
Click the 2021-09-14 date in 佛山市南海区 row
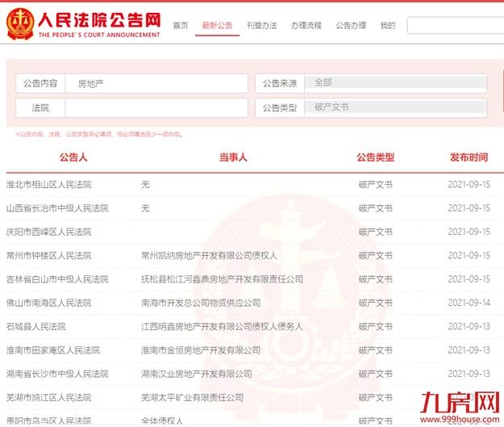469,304
